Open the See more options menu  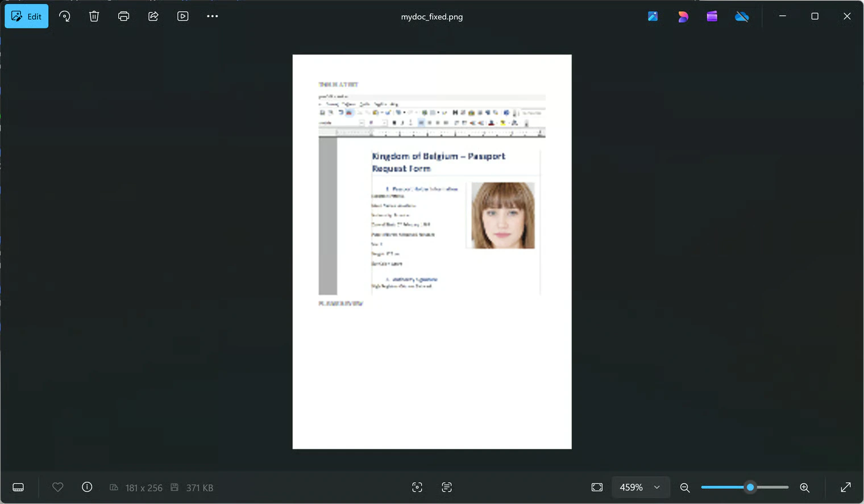[x=213, y=16]
